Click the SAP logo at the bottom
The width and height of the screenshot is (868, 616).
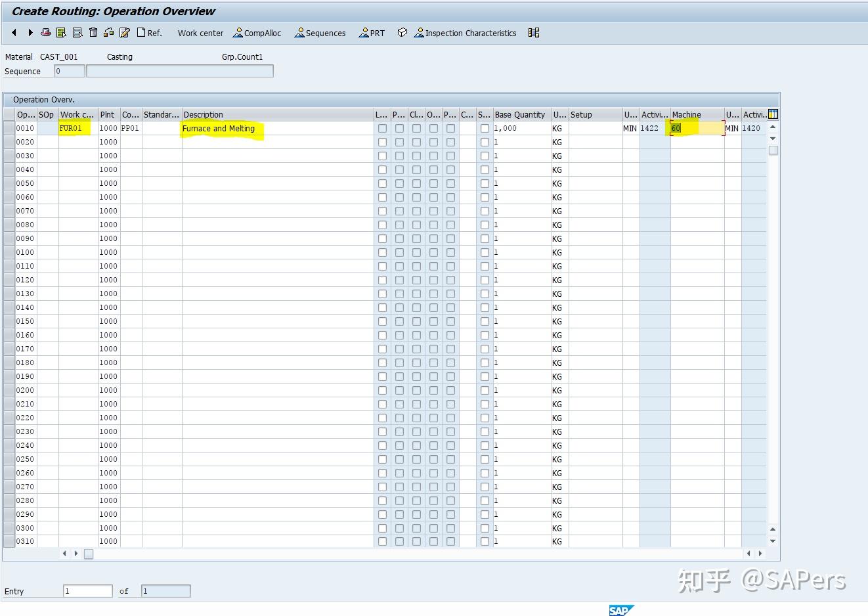(x=621, y=610)
